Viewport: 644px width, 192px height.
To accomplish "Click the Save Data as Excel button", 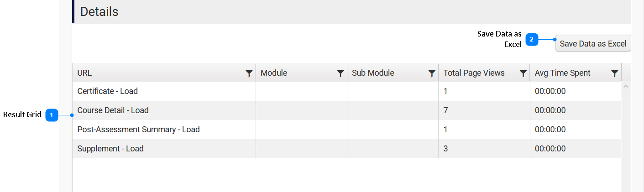I will [593, 44].
